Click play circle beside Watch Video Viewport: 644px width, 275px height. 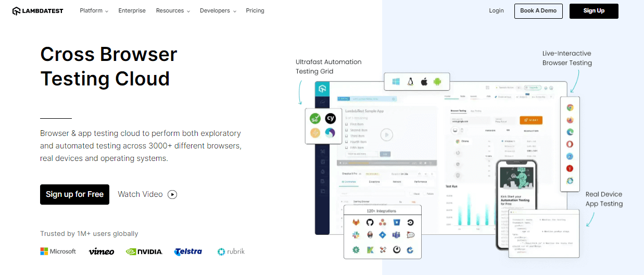pyautogui.click(x=172, y=194)
